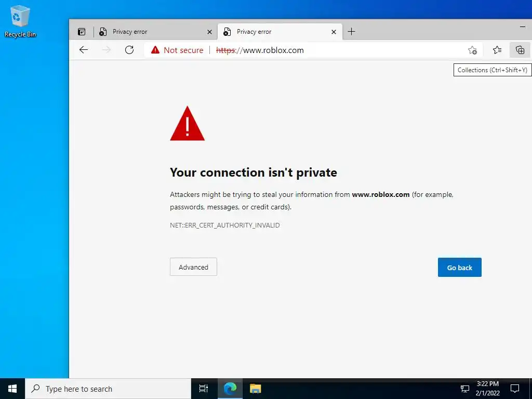
Task: Reload the page with refresh icon
Action: click(x=129, y=50)
